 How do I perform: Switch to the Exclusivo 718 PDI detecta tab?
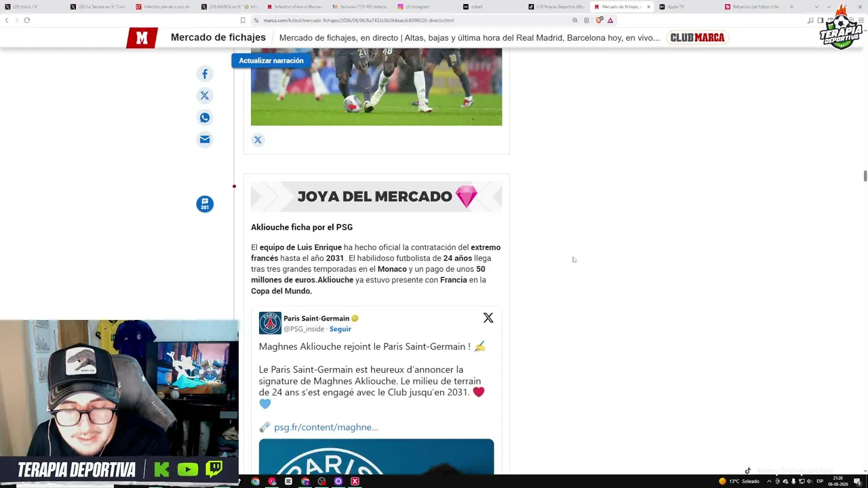(x=361, y=7)
